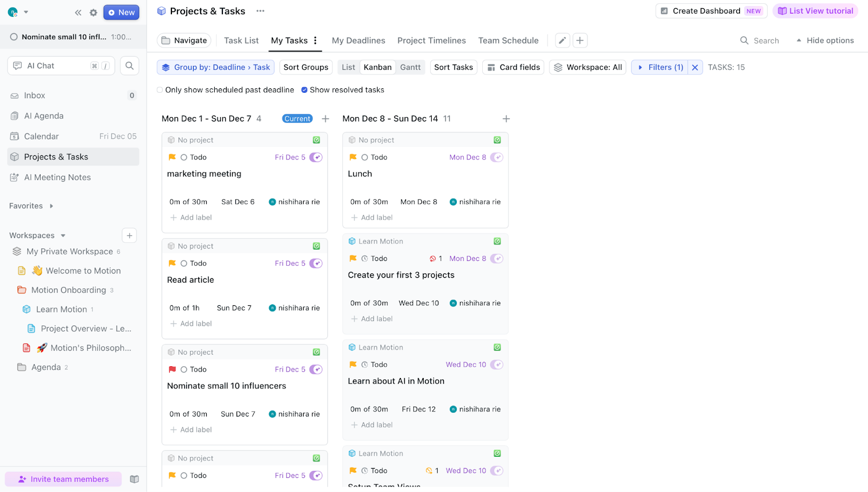The width and height of the screenshot is (868, 492).
Task: Click the red priority flag on Nominate task
Action: (x=173, y=369)
